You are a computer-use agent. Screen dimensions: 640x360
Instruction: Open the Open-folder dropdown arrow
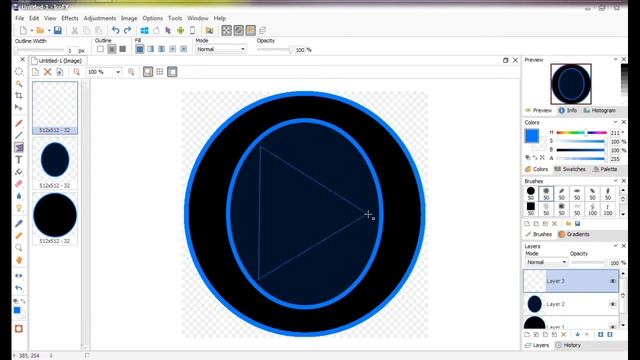coord(49,31)
